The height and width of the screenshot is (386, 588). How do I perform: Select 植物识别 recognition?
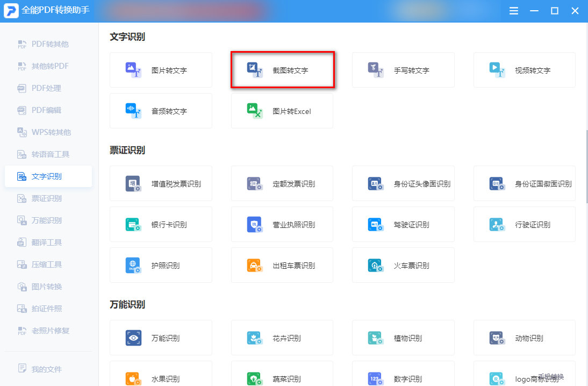click(403, 338)
